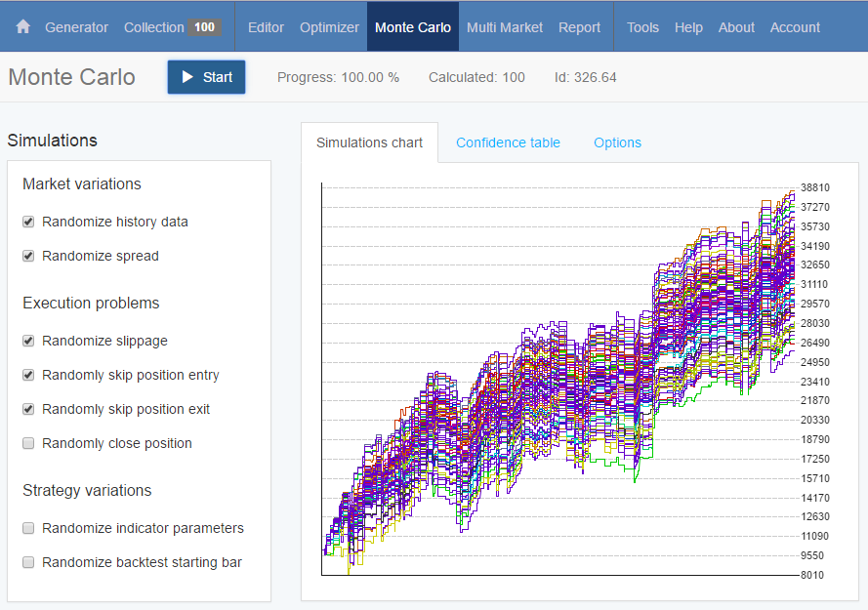Click the Progress: 100.00 % text
Viewport: 868px width, 610px height.
[338, 77]
